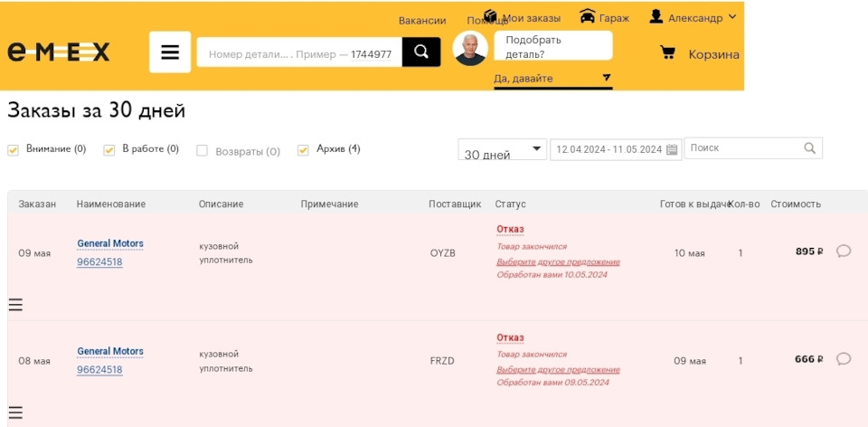Click the garage car icon

click(x=588, y=16)
